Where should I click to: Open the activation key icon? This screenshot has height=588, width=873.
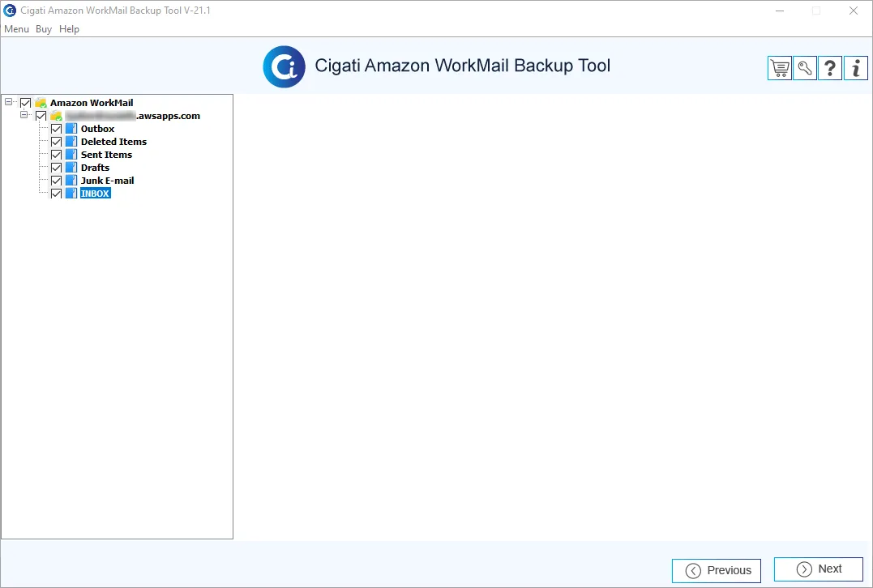click(805, 68)
